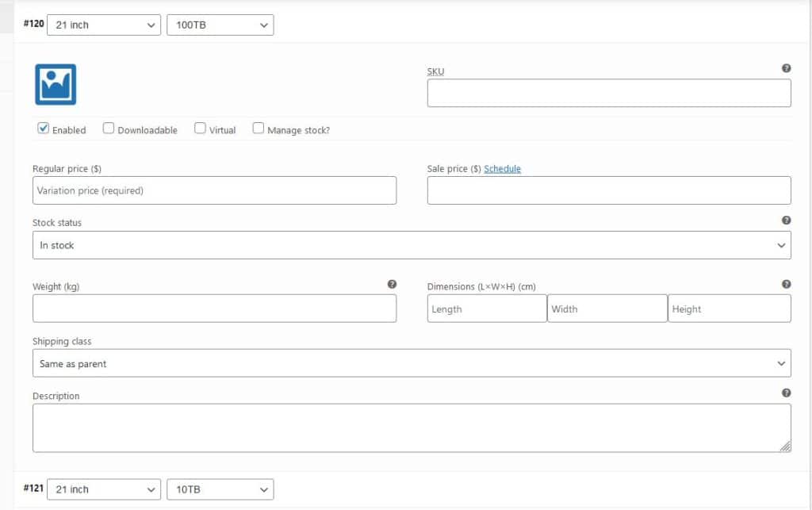
Task: Click the Regular price input field
Action: (x=214, y=190)
